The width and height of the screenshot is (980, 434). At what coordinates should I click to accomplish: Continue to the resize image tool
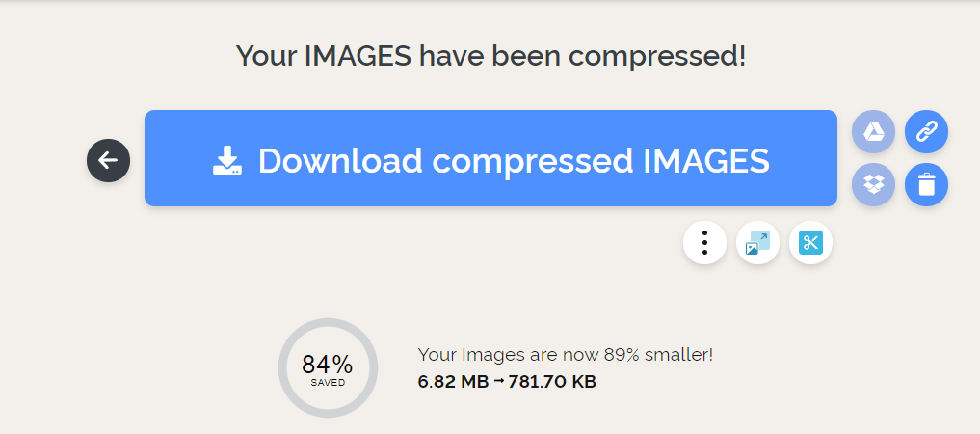coord(757,242)
